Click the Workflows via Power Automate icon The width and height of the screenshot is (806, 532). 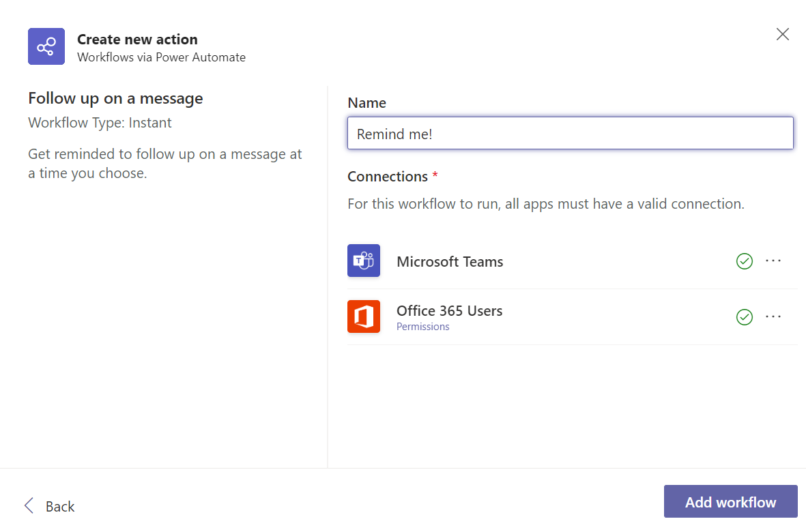coord(46,46)
